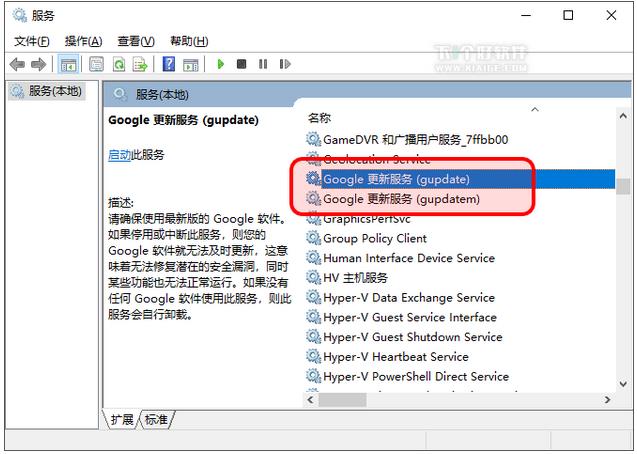637x454 pixels.
Task: Click gear icon beside Hyper-V Heartbeat Service
Action: (x=313, y=356)
